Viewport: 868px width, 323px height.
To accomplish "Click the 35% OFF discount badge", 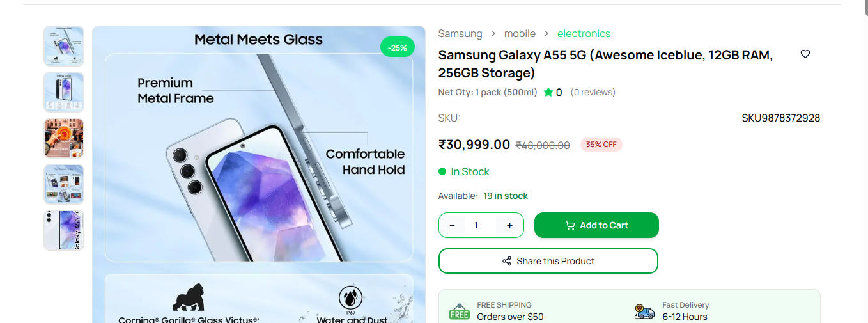I will coord(601,145).
